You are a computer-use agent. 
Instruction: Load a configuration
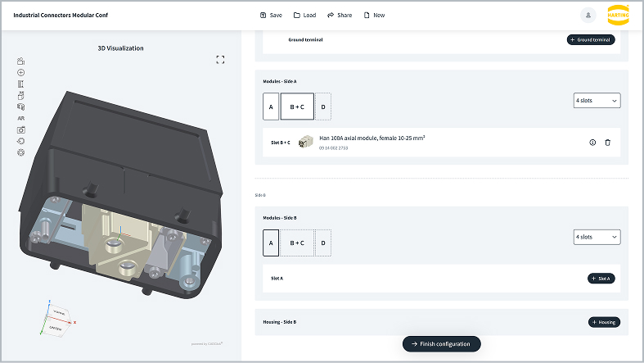click(x=304, y=16)
